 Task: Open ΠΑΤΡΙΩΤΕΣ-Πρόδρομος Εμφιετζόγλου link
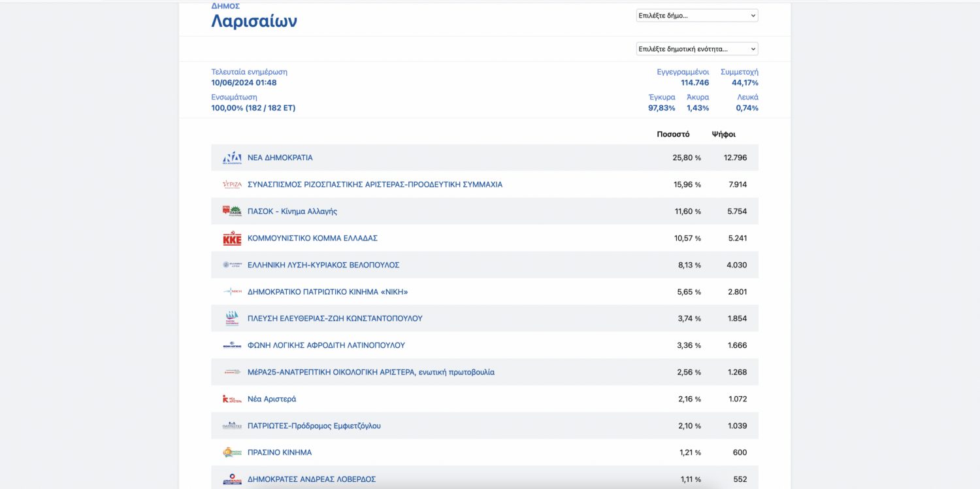coord(314,426)
